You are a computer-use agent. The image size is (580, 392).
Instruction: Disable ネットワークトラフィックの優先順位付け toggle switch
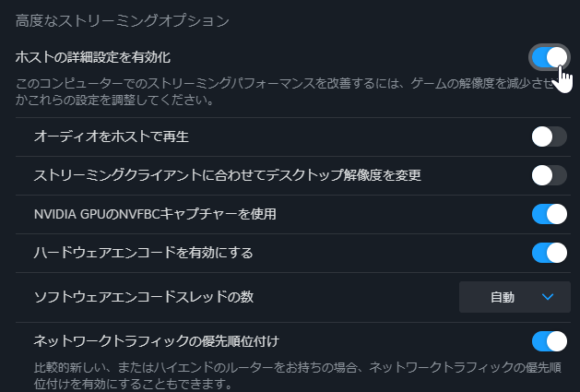coord(550,341)
